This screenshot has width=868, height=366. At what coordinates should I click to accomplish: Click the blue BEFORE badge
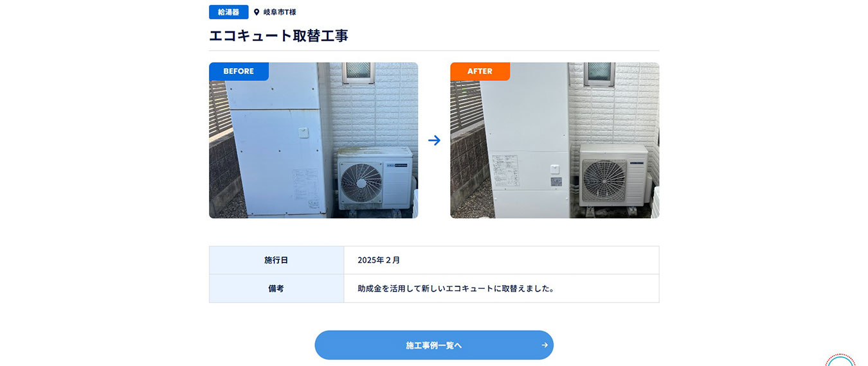(239, 71)
